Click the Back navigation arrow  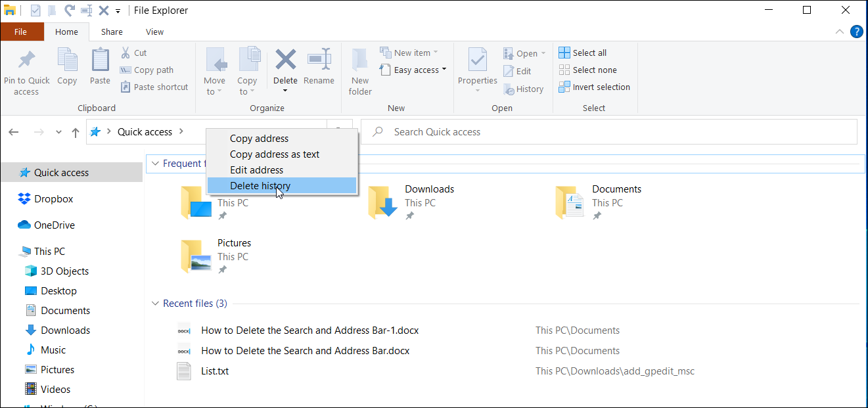(x=14, y=132)
